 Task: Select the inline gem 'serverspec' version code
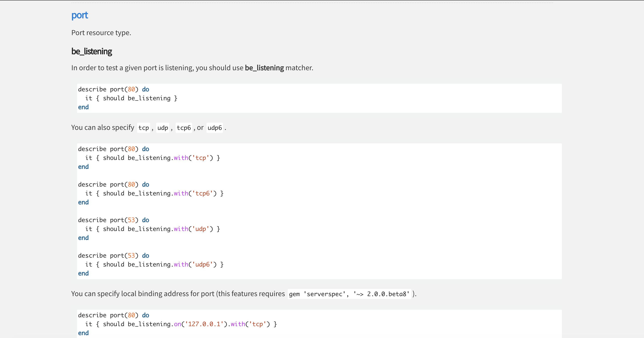(349, 294)
